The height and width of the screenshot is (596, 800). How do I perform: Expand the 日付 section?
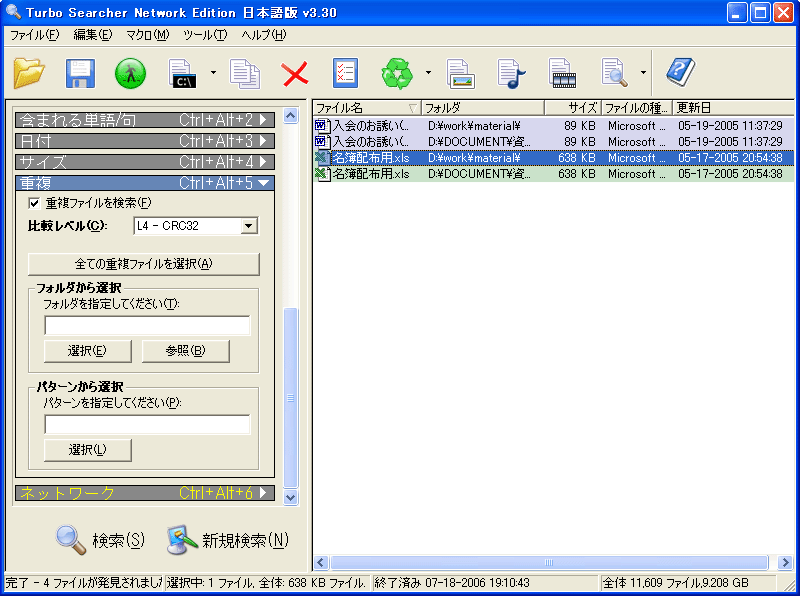coord(145,140)
